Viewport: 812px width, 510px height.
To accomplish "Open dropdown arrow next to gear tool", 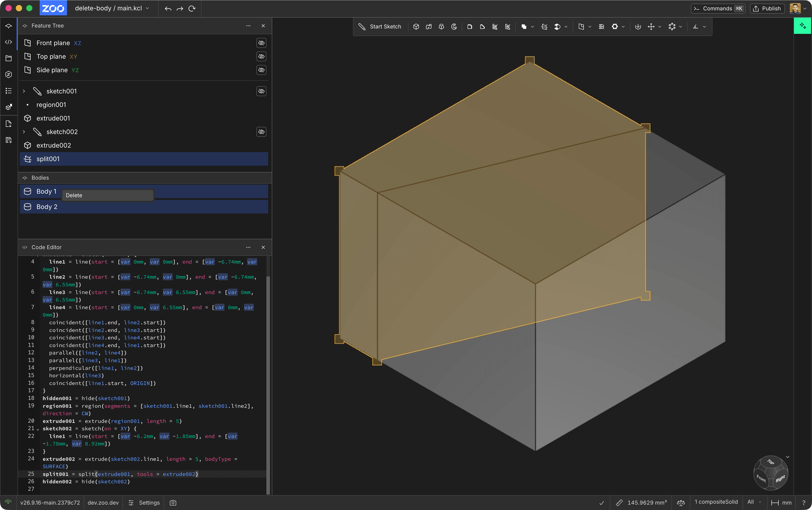I will [623, 27].
